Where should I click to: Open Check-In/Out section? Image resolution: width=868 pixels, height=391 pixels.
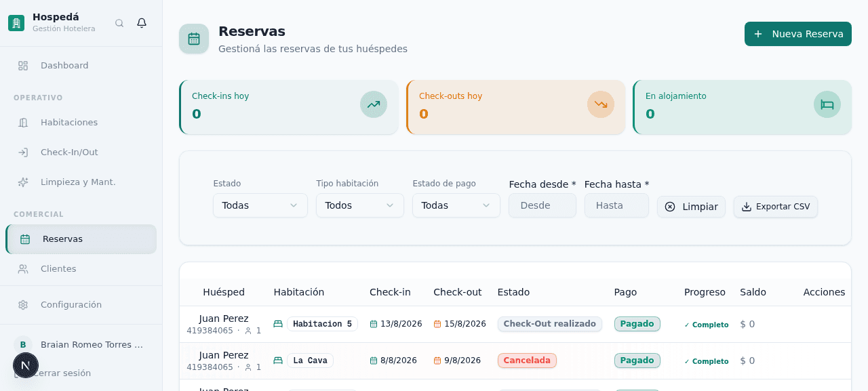(x=81, y=152)
